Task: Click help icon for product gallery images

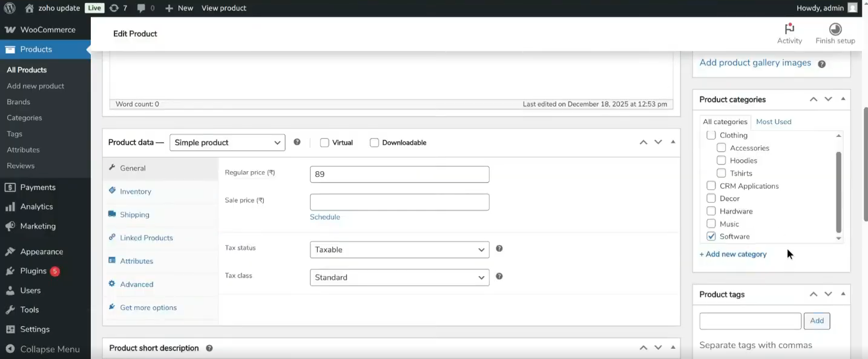Action: [821, 64]
